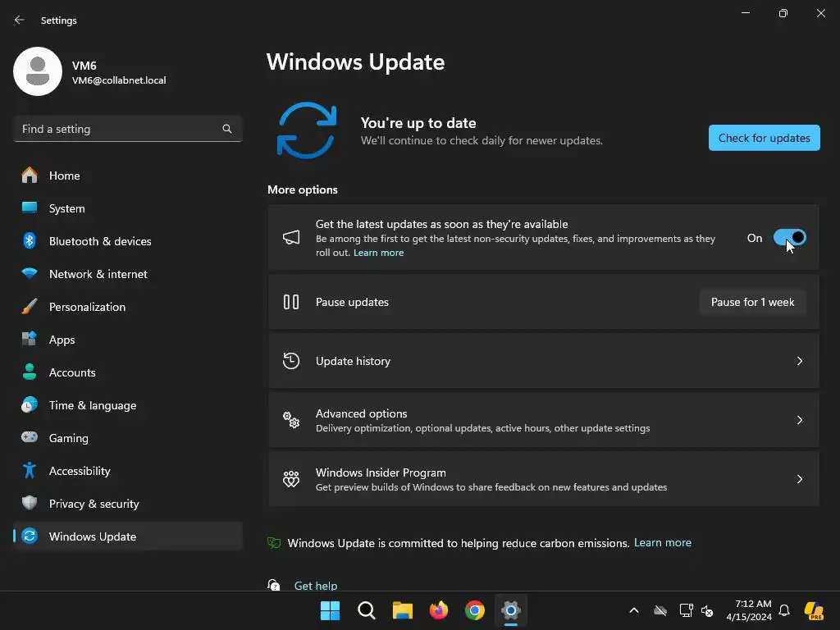
Task: Click the Time & language globe icon
Action: 30,404
